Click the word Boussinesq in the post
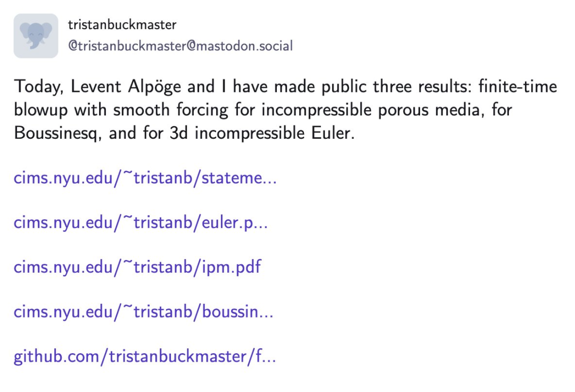 [x=57, y=134]
